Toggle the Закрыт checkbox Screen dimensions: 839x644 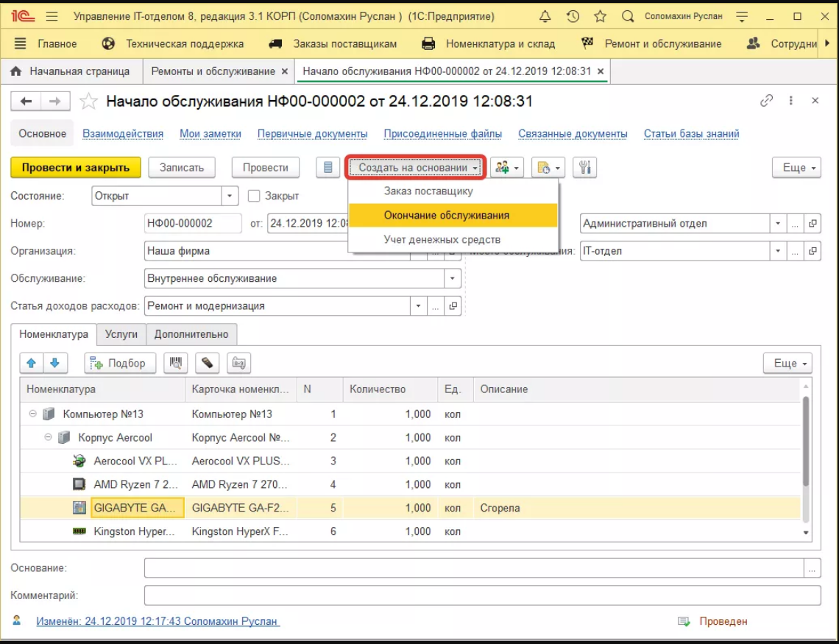[255, 197]
